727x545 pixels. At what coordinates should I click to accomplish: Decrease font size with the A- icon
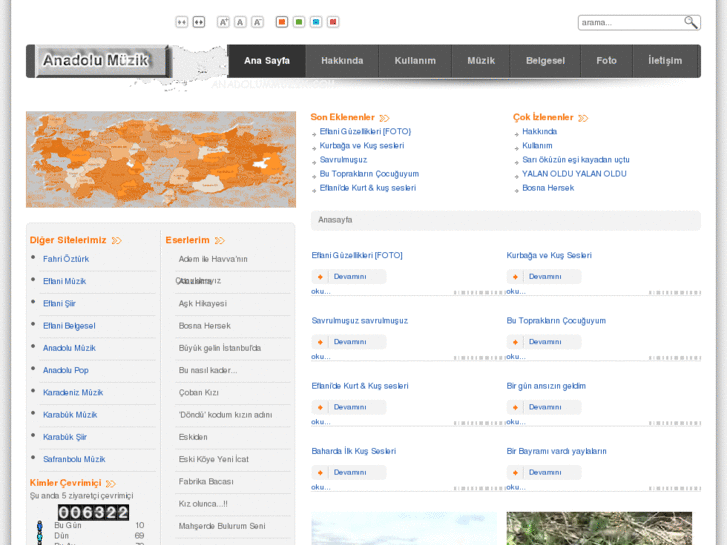[257, 22]
